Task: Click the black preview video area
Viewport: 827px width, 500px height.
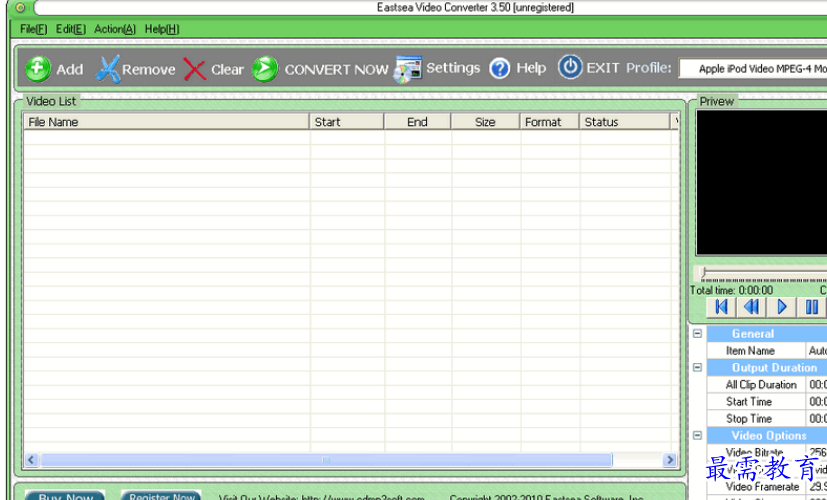Action: [761, 182]
